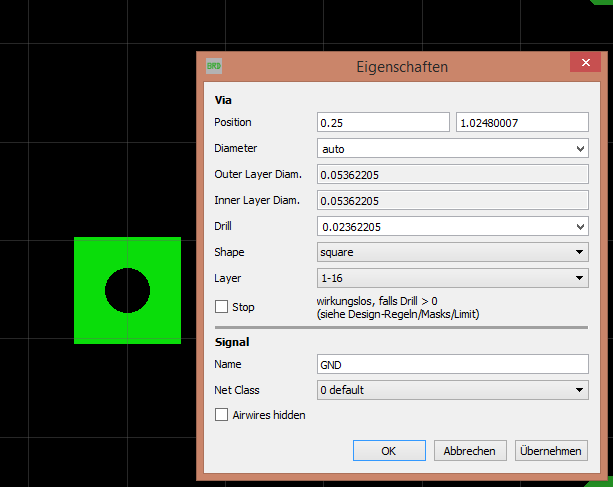Close the Eigenschaften dialog
Viewport: 613px width, 487px height.
tap(585, 63)
